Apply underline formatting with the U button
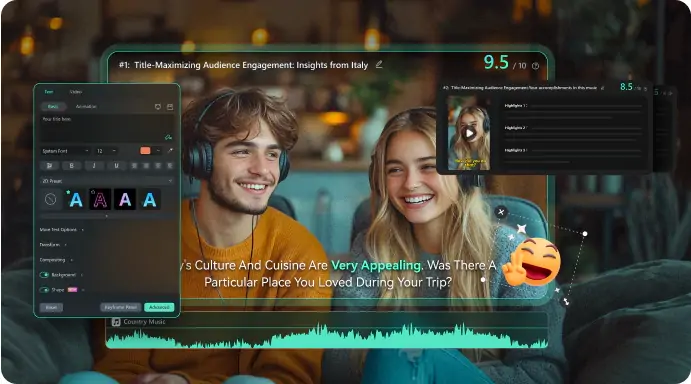 [116, 166]
